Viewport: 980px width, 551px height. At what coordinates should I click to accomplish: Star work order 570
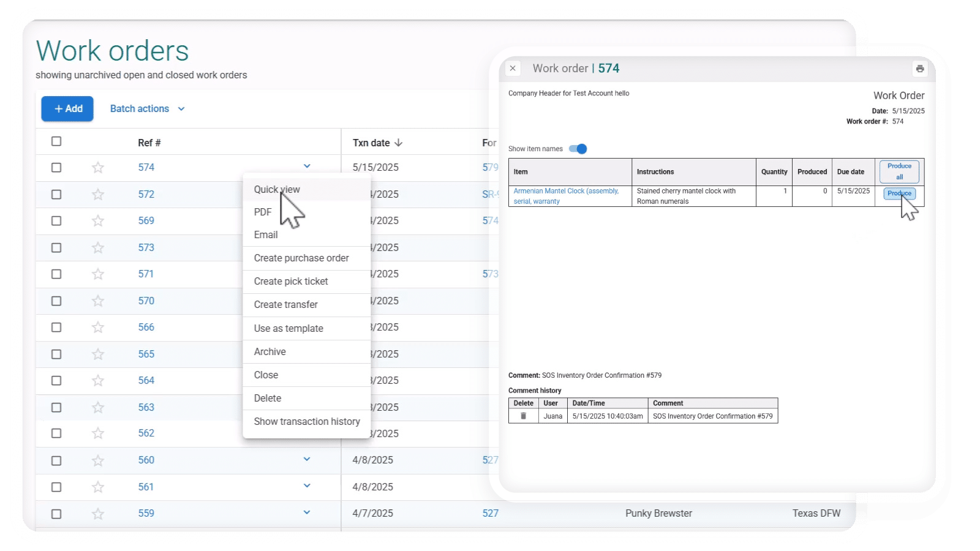click(98, 301)
